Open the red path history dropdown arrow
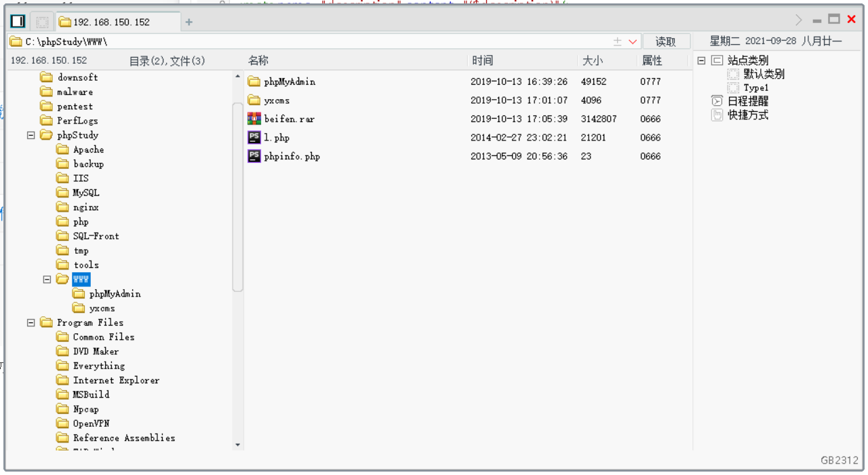Image resolution: width=868 pixels, height=475 pixels. pyautogui.click(x=633, y=41)
